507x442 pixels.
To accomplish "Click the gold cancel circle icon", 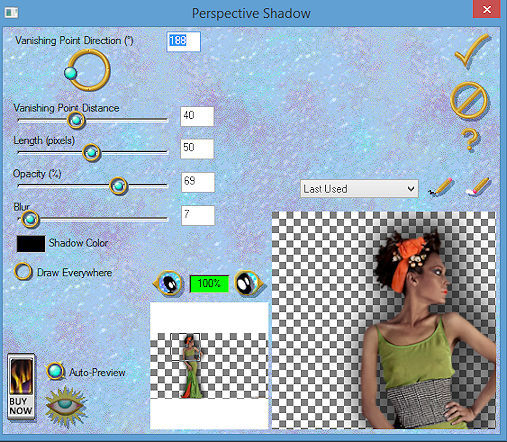I will click(x=469, y=100).
